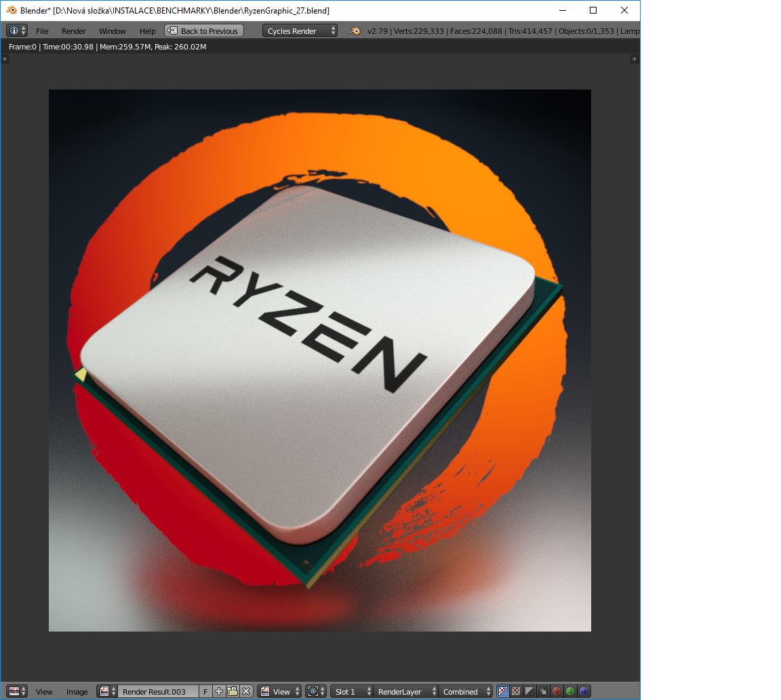Open the Image menu in bottom bar
This screenshot has width=781, height=700.
click(77, 691)
